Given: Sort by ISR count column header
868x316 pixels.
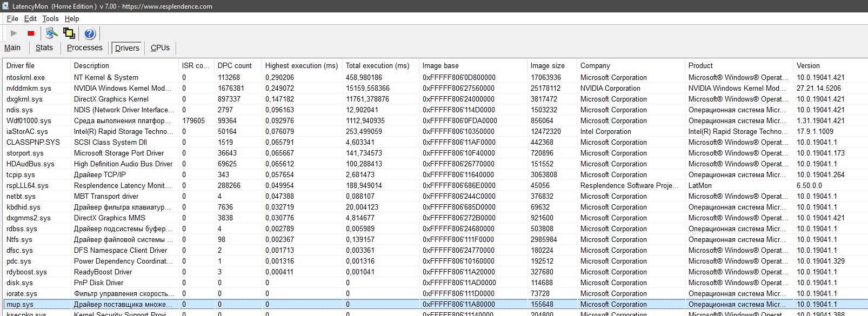Looking at the screenshot, I should tap(196, 65).
